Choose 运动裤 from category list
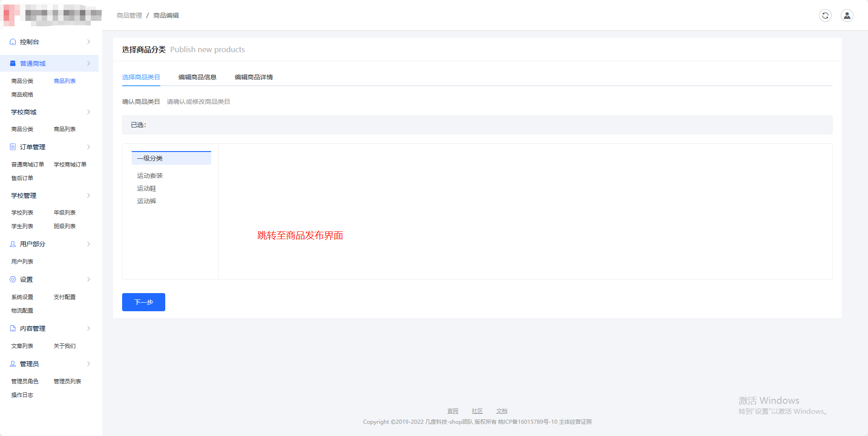Image resolution: width=868 pixels, height=436 pixels. [x=146, y=201]
